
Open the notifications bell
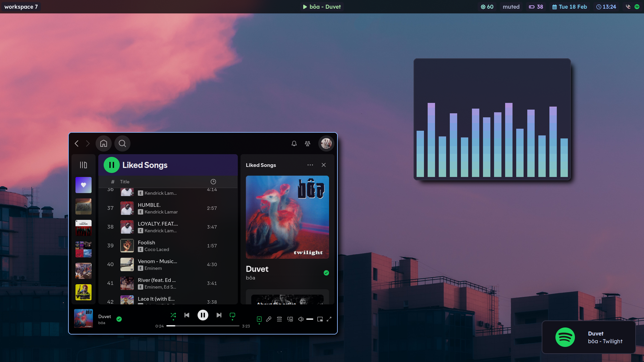[x=294, y=143]
